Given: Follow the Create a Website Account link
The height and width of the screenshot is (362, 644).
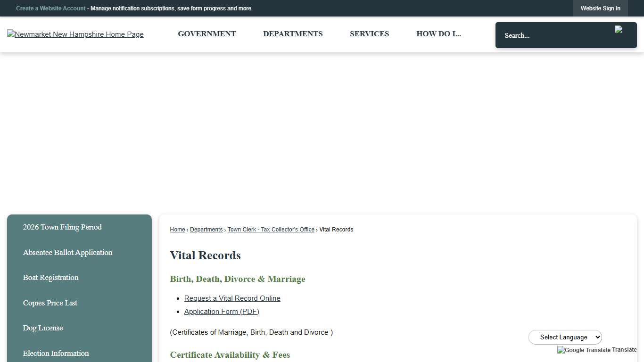Looking at the screenshot, I should point(51,8).
